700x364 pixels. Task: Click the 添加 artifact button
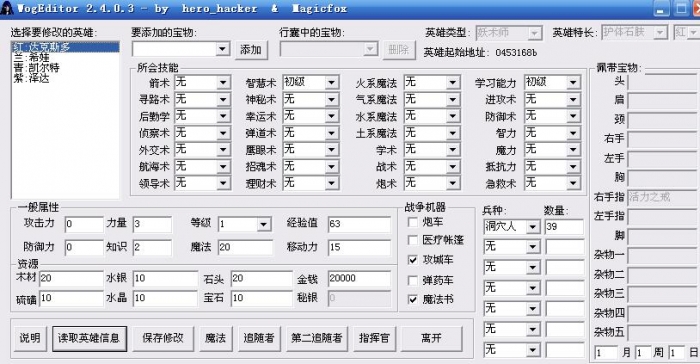pos(251,50)
